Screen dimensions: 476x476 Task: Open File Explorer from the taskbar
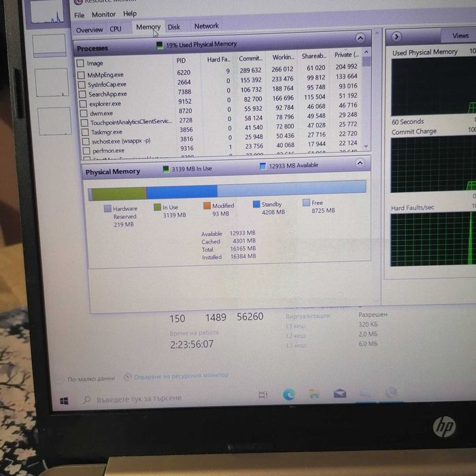pos(314,394)
